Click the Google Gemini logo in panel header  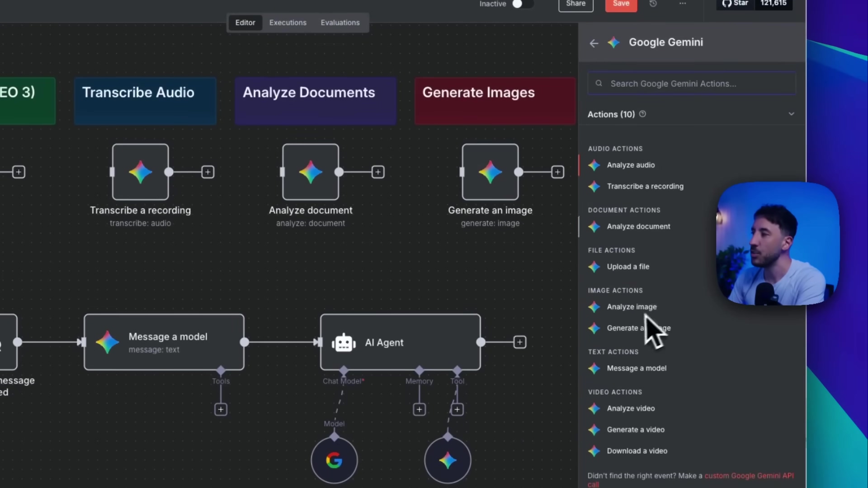point(613,42)
